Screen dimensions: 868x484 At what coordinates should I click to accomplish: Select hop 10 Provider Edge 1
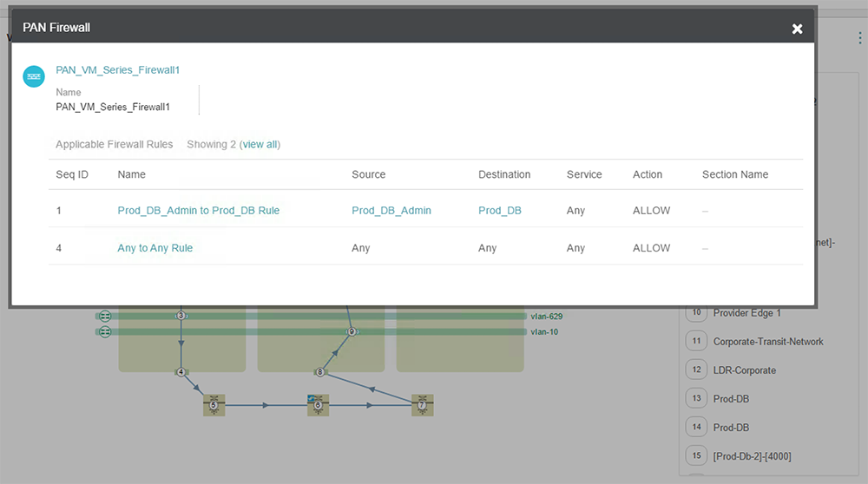click(746, 312)
